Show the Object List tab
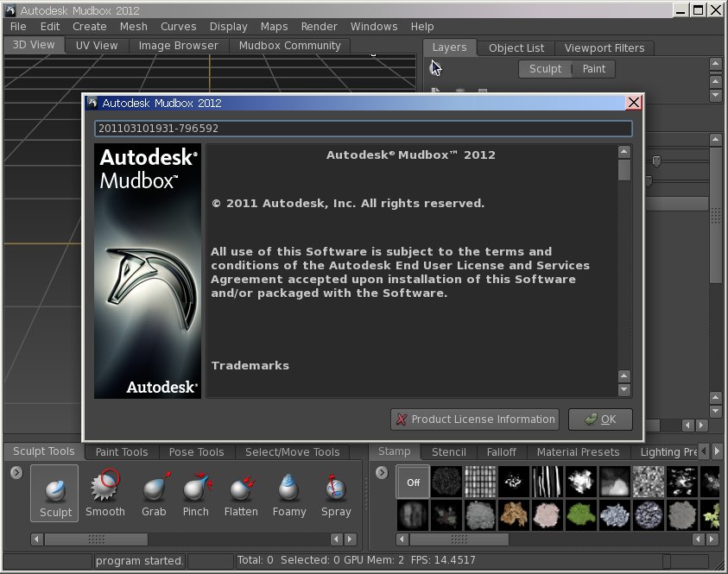728x574 pixels. 516,47
